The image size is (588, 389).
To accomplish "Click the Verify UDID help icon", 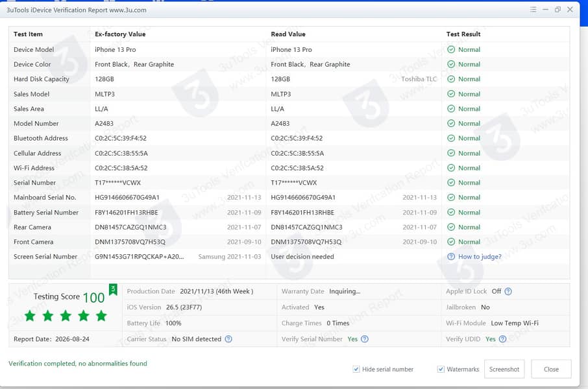I will coord(502,339).
